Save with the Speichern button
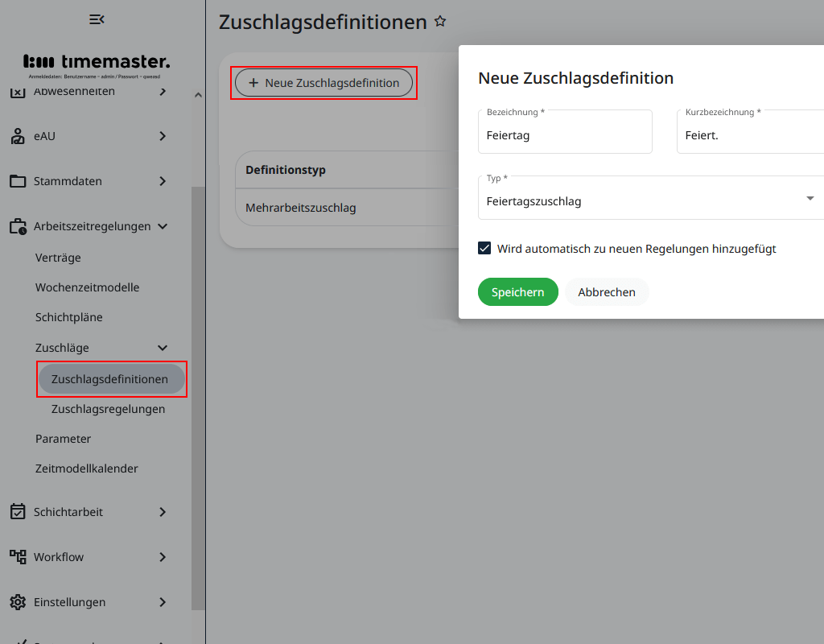This screenshot has width=824, height=644. 517,292
